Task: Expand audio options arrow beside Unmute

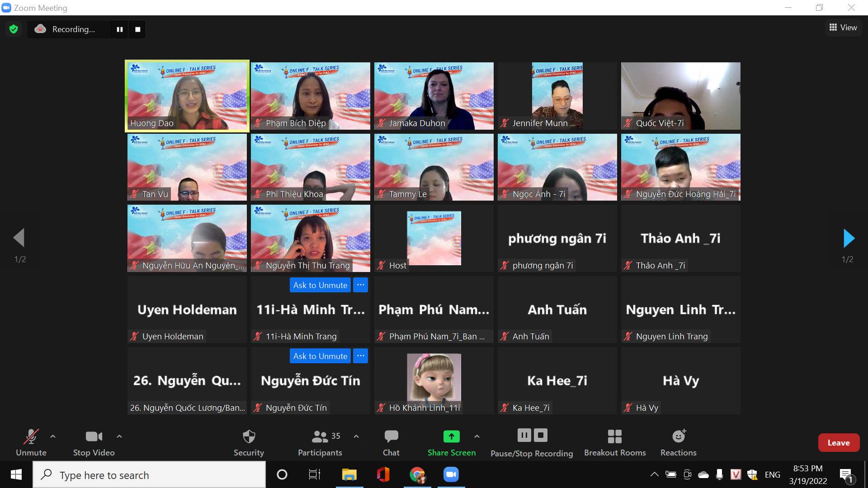Action: click(x=53, y=436)
